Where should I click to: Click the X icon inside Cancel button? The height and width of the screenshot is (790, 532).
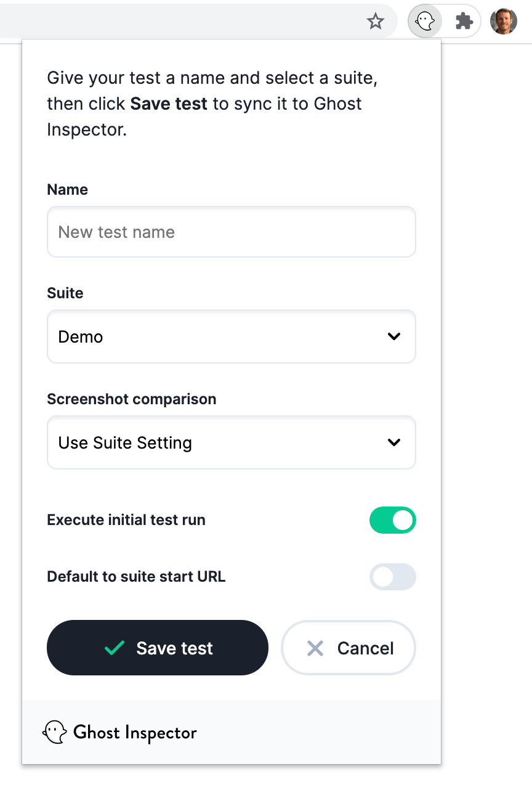point(315,648)
